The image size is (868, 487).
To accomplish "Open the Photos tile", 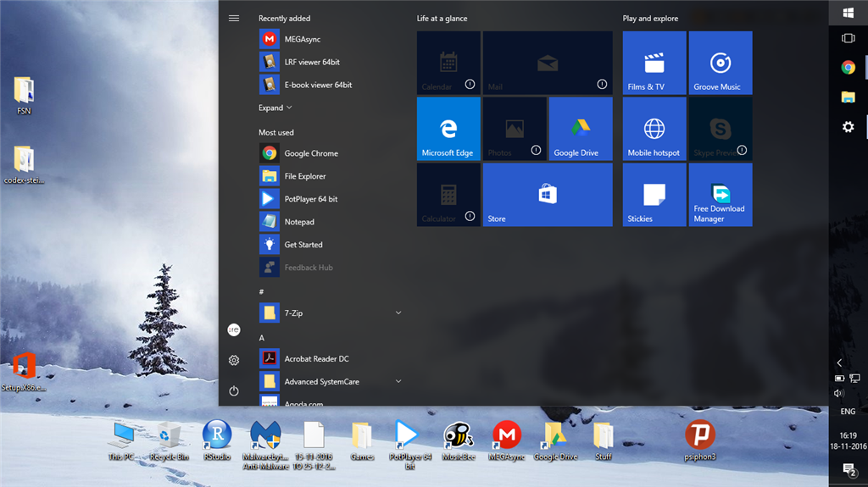I will pyautogui.click(x=515, y=129).
